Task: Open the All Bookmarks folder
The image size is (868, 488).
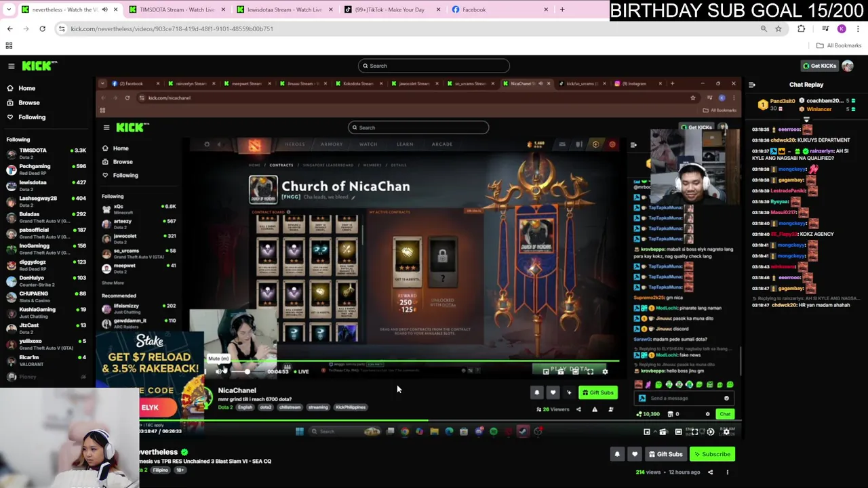Action: (x=839, y=45)
